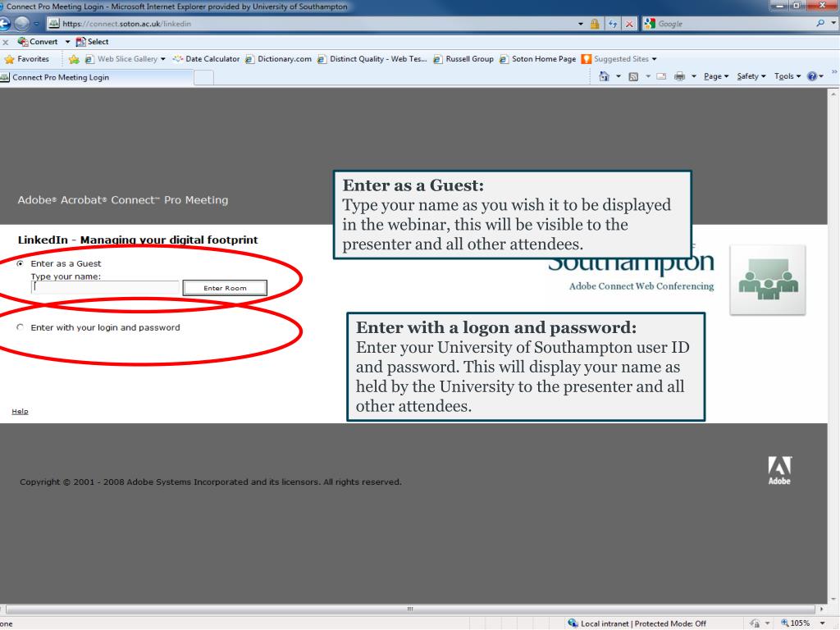Image resolution: width=840 pixels, height=630 pixels.
Task: Click the security padlock icon in address bar
Action: 595,24
